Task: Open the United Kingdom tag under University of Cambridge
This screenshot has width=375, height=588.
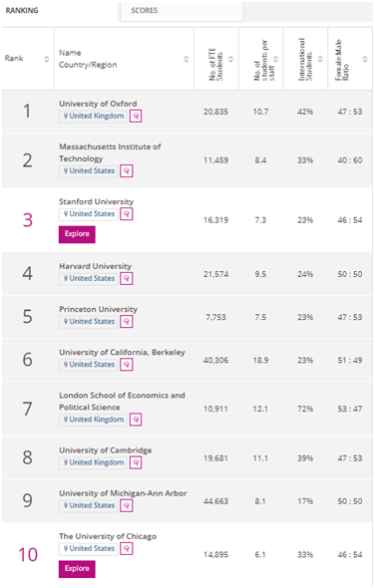Action: click(x=93, y=462)
